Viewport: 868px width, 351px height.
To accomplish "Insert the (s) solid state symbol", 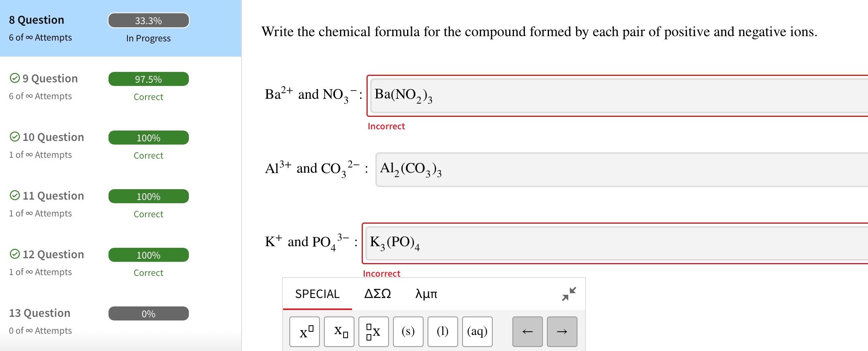I will tap(408, 331).
